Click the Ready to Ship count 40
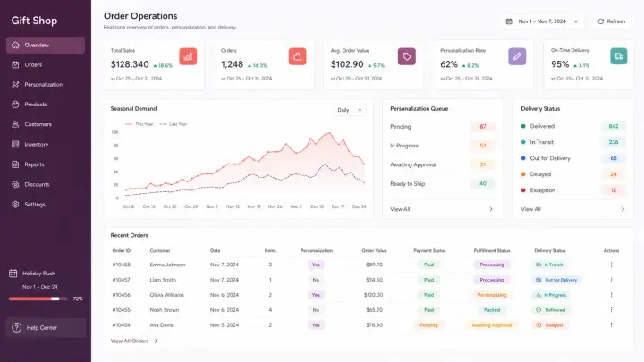The width and height of the screenshot is (644, 362). [x=483, y=184]
